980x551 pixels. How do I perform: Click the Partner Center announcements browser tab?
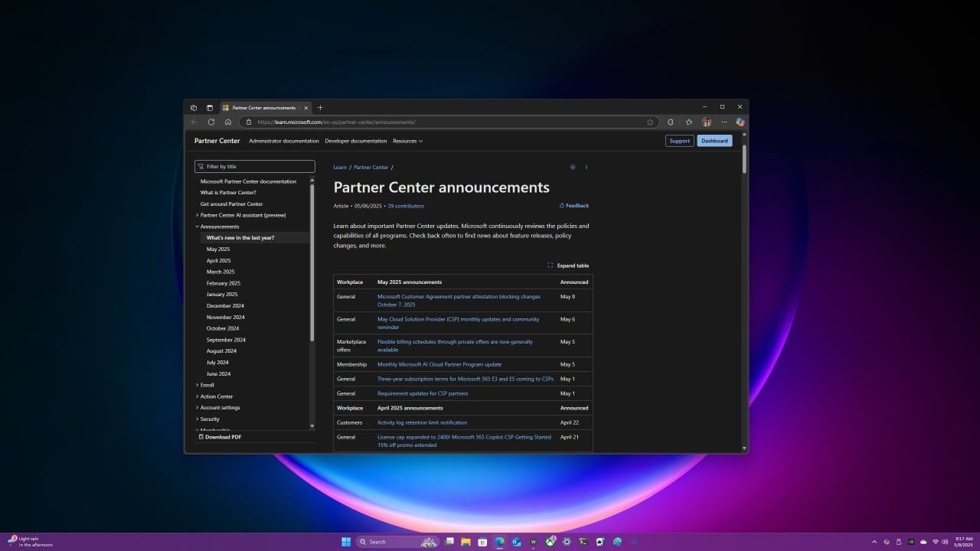264,108
